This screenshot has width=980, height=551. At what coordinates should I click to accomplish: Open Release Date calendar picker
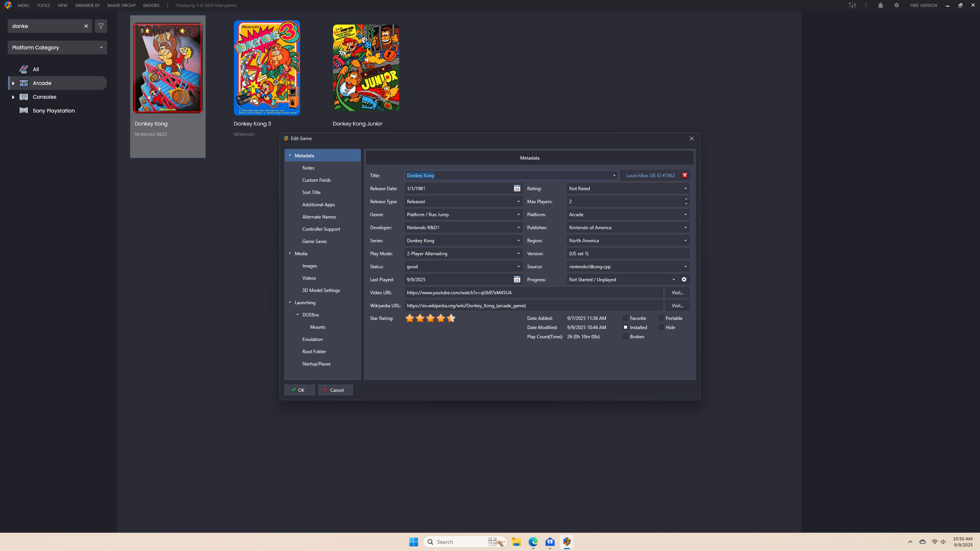[x=517, y=188]
